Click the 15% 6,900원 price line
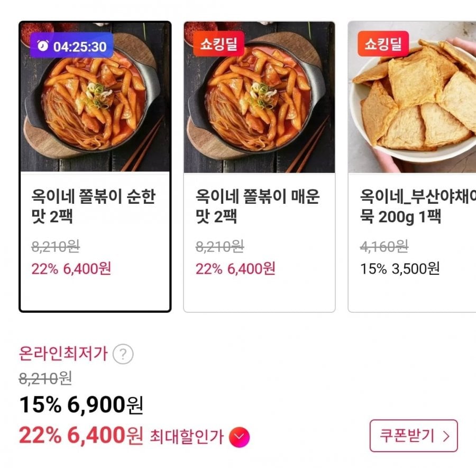The width and height of the screenshot is (476, 468). click(81, 405)
